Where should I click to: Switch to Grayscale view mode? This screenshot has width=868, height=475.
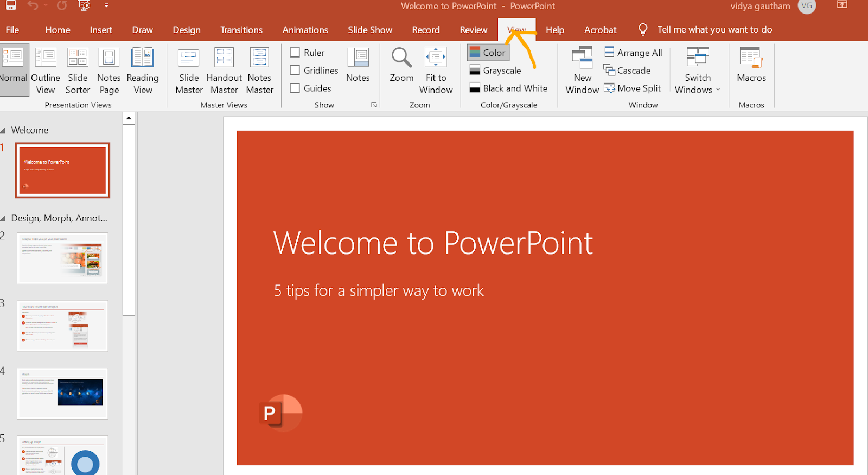pos(495,71)
